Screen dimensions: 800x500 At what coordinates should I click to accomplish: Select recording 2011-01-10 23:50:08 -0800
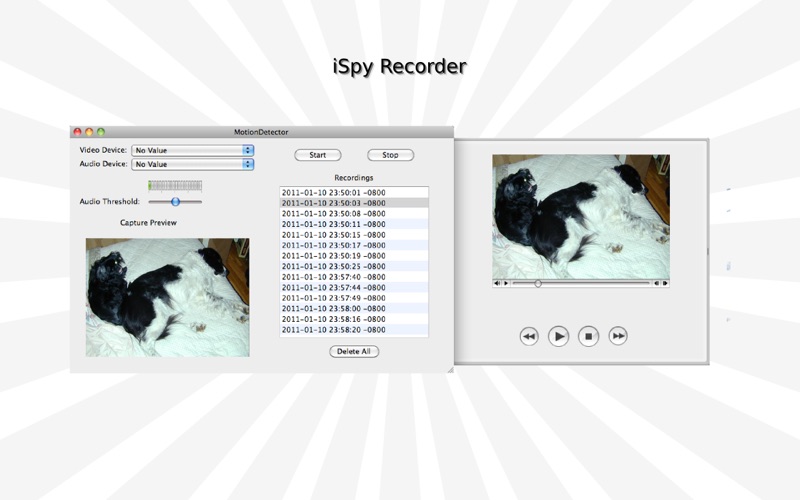[354, 214]
